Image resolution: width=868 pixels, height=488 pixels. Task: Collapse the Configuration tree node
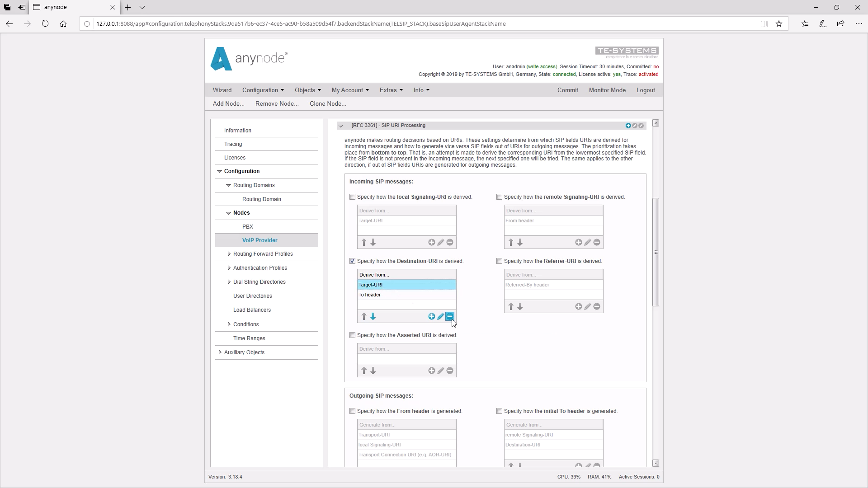220,172
